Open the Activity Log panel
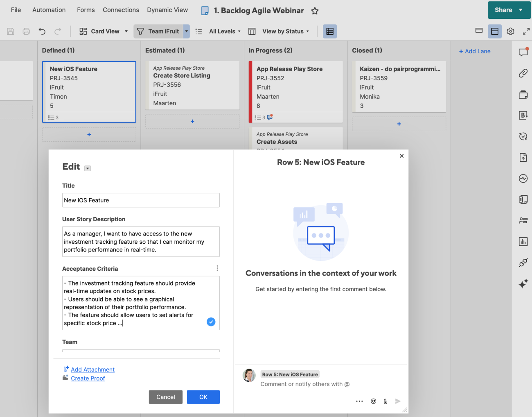Screen dimensions: 532x417 [523, 178]
